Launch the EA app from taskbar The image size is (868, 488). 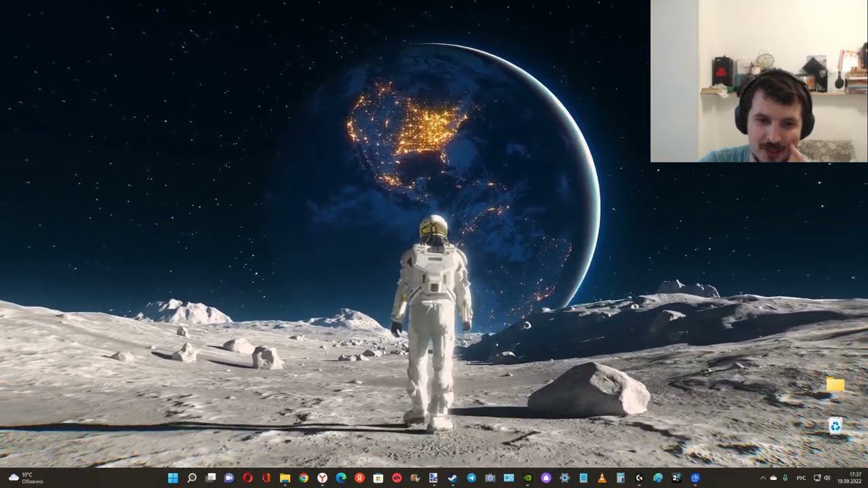[x=397, y=478]
